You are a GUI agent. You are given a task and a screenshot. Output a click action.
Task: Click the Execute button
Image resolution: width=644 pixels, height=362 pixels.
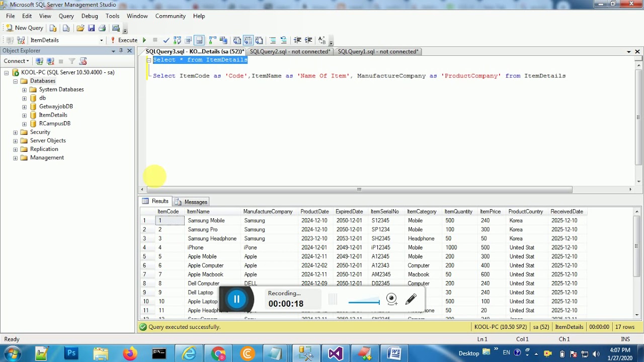pos(124,40)
